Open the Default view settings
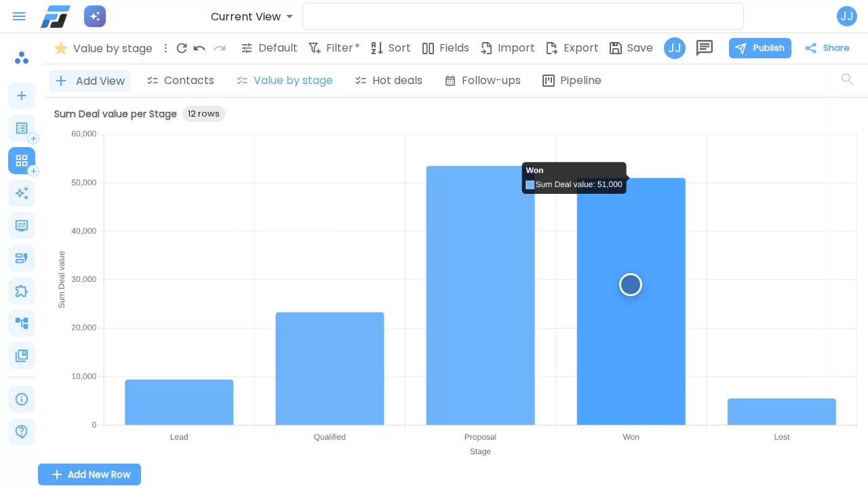 pos(269,48)
